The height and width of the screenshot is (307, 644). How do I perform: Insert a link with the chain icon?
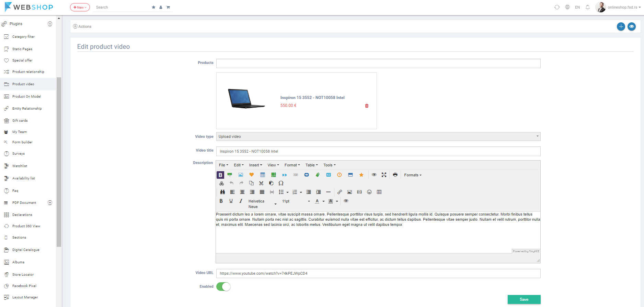coord(340,192)
